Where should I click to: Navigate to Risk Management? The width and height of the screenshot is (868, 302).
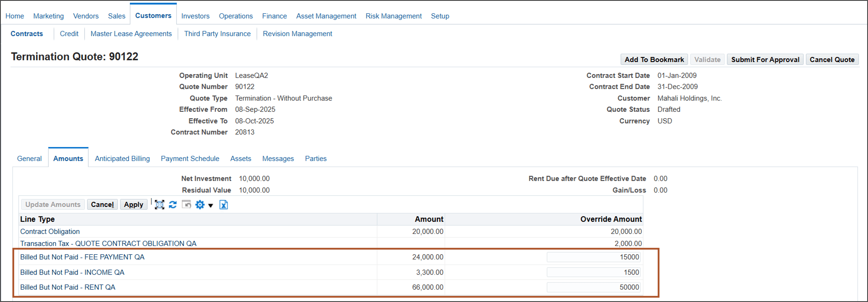click(394, 16)
